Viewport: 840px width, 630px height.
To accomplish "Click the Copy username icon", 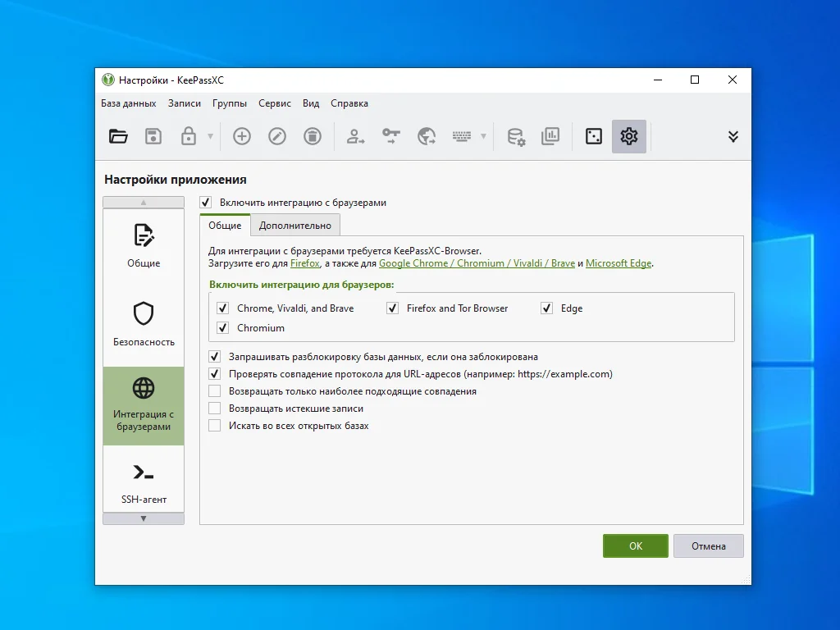I will [355, 137].
